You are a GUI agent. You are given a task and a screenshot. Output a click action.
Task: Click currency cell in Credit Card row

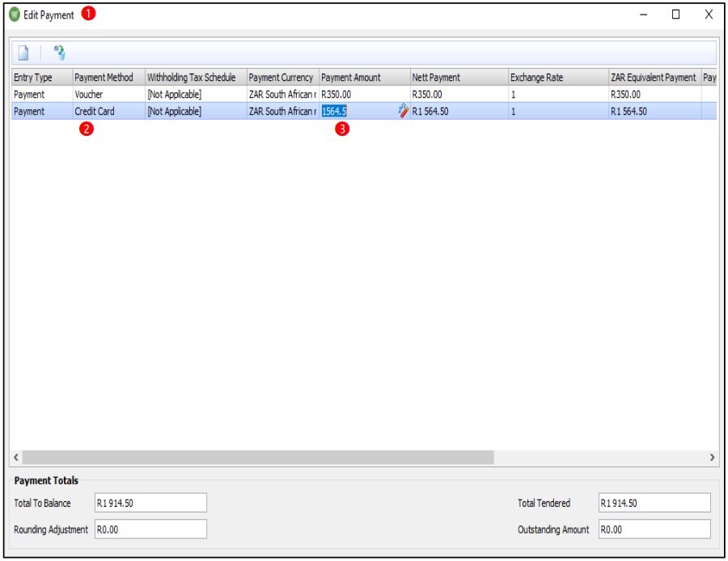pyautogui.click(x=283, y=112)
